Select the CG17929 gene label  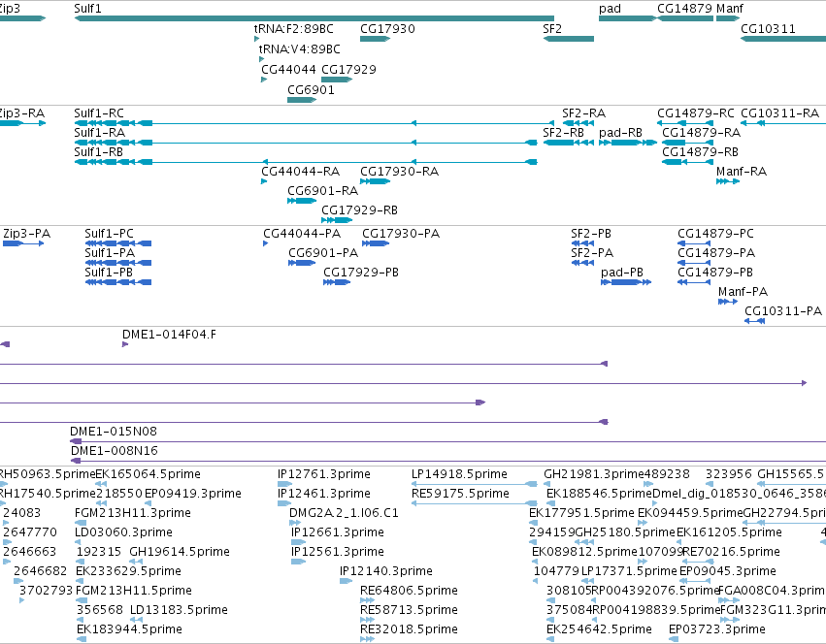[348, 70]
